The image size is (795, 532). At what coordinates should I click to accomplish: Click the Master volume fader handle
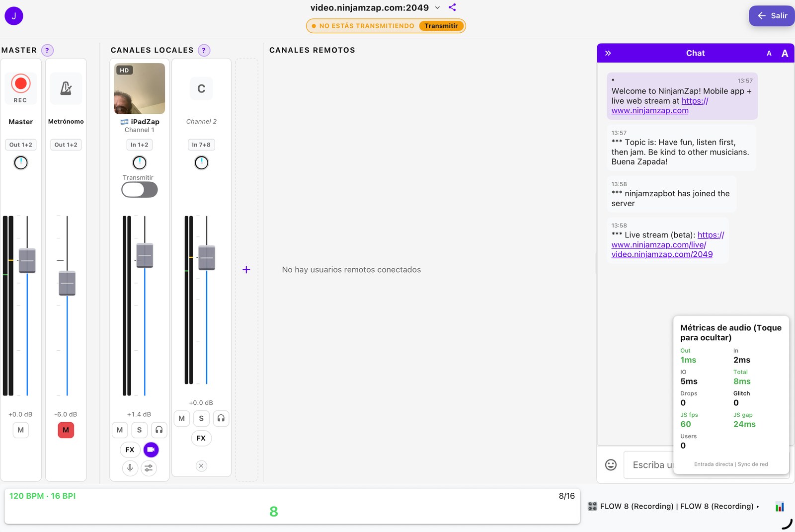click(27, 261)
